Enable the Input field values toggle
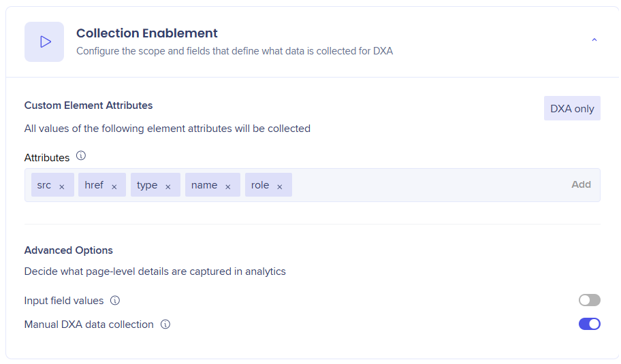 pyautogui.click(x=589, y=300)
